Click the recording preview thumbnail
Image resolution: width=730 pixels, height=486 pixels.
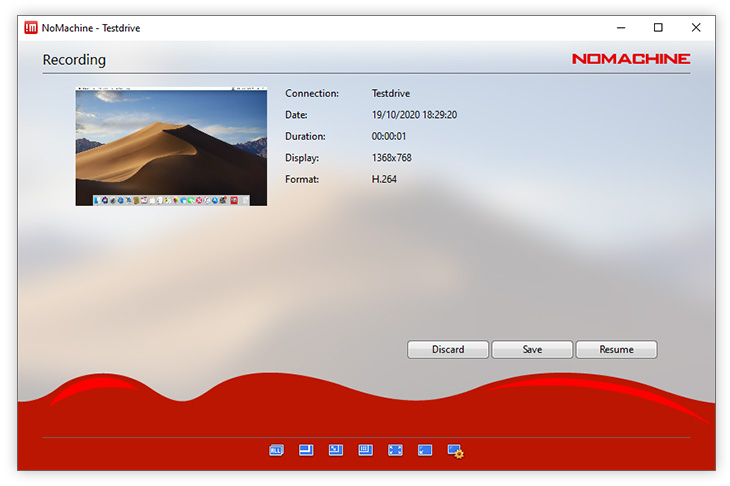171,147
